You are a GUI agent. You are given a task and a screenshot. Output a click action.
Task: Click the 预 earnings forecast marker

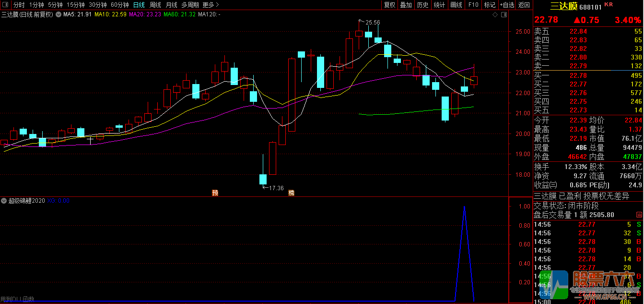(215, 193)
